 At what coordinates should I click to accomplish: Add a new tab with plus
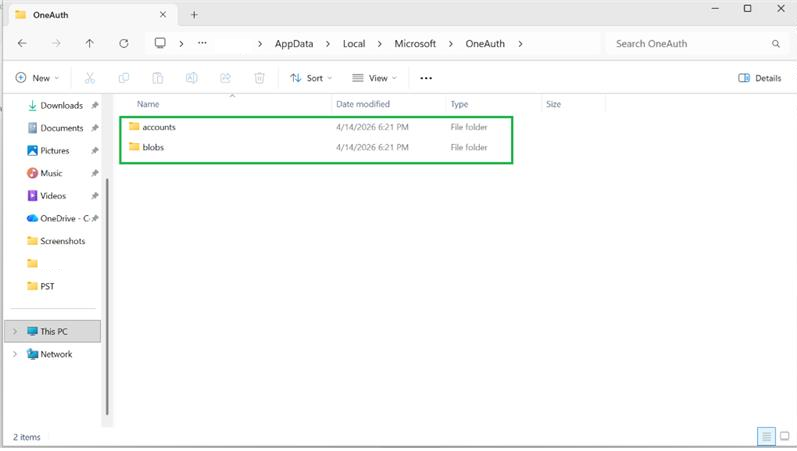coord(194,15)
